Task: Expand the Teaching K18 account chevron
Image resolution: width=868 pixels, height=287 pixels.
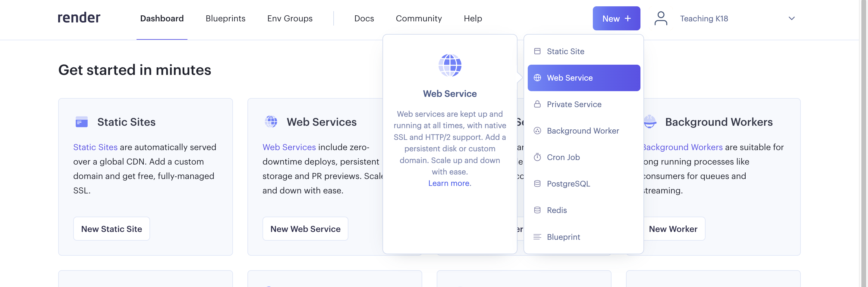Action: tap(791, 19)
